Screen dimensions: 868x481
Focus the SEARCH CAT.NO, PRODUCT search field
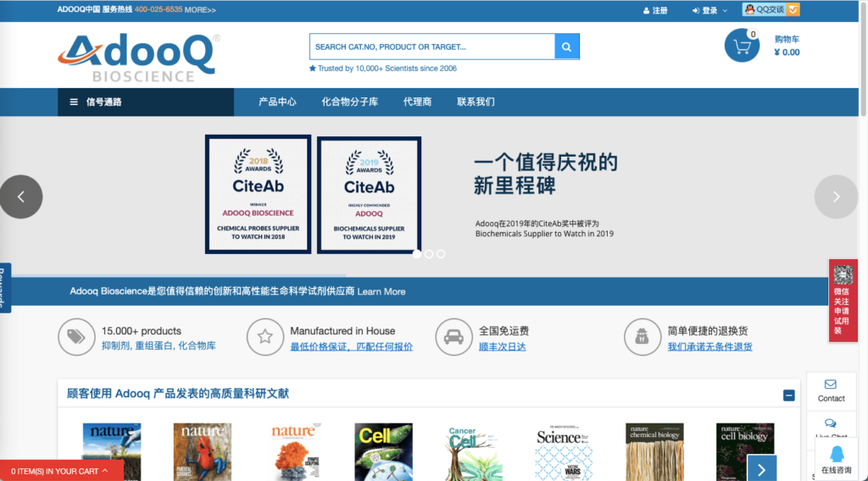pos(431,47)
